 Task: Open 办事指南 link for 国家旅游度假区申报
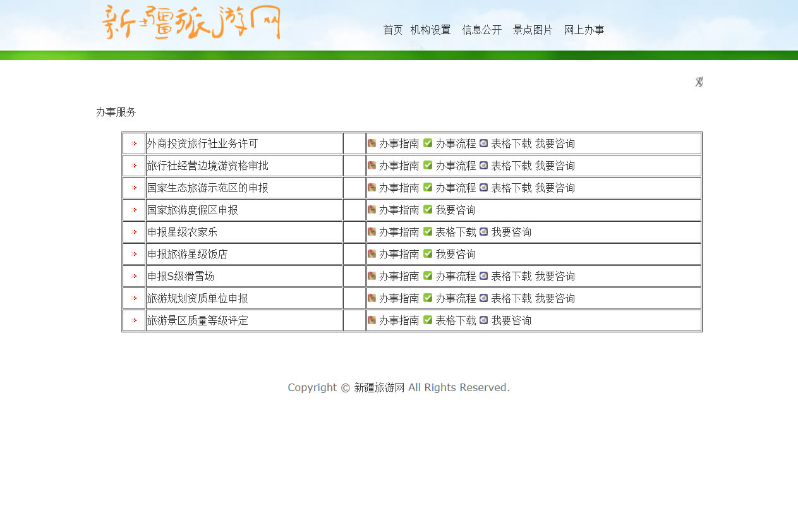coord(399,210)
